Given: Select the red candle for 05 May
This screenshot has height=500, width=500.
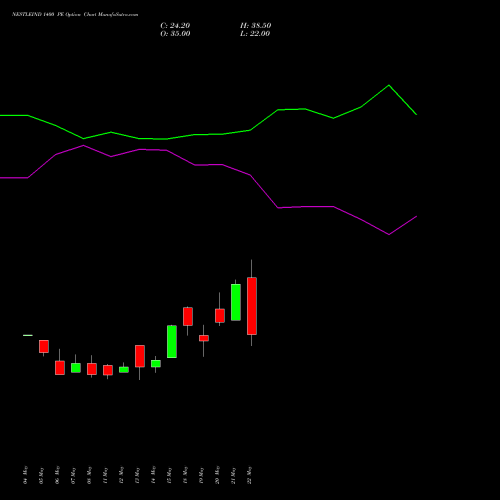Looking at the screenshot, I should pyautogui.click(x=44, y=346).
